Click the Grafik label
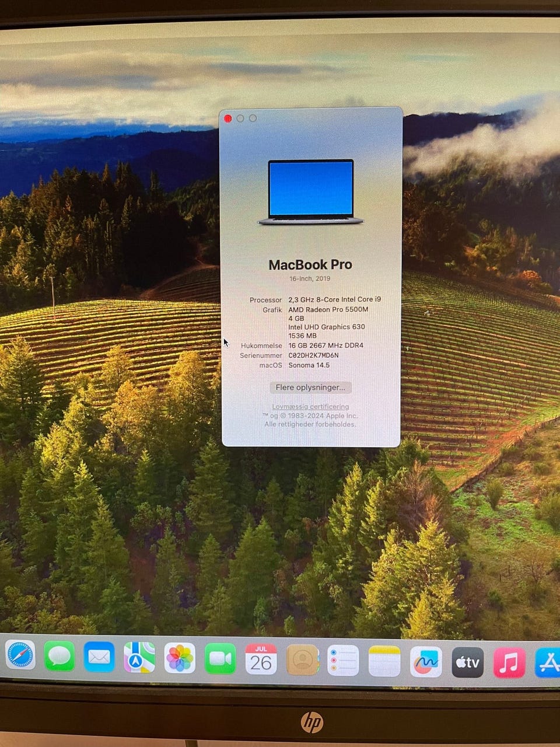The height and width of the screenshot is (747, 560). (272, 309)
